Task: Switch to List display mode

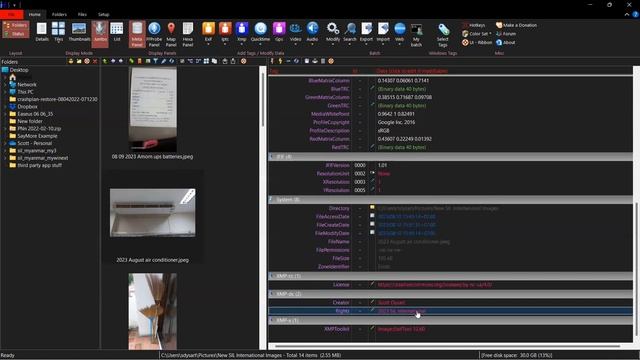Action: click(117, 32)
